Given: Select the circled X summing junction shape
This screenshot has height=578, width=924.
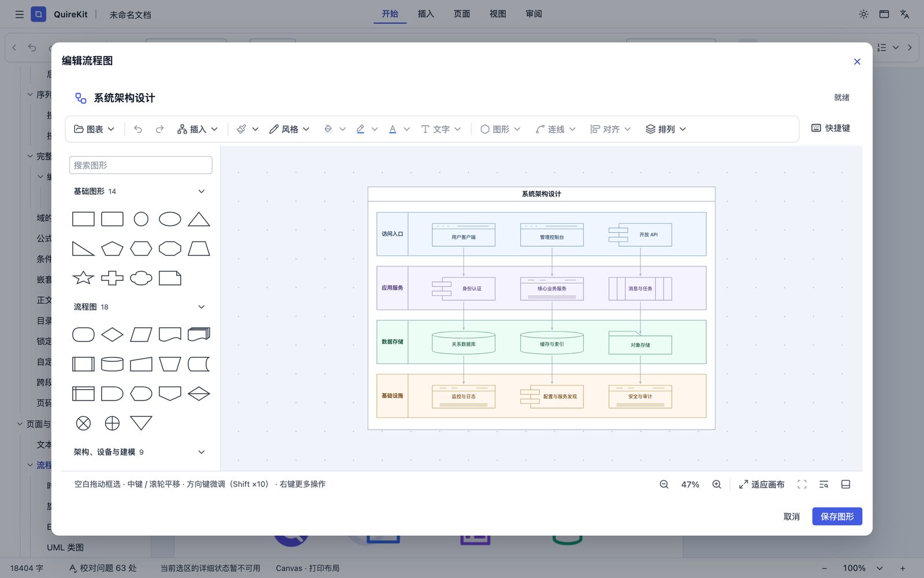Looking at the screenshot, I should (83, 423).
